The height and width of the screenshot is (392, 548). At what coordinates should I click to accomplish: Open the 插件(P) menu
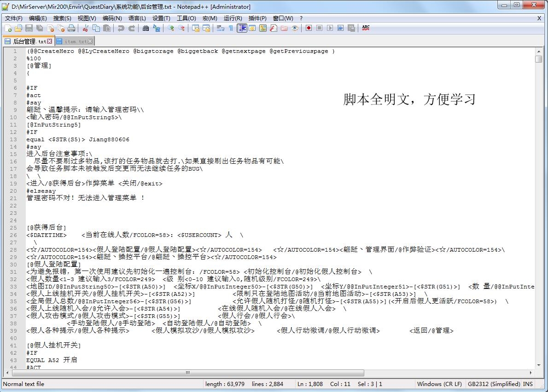257,18
